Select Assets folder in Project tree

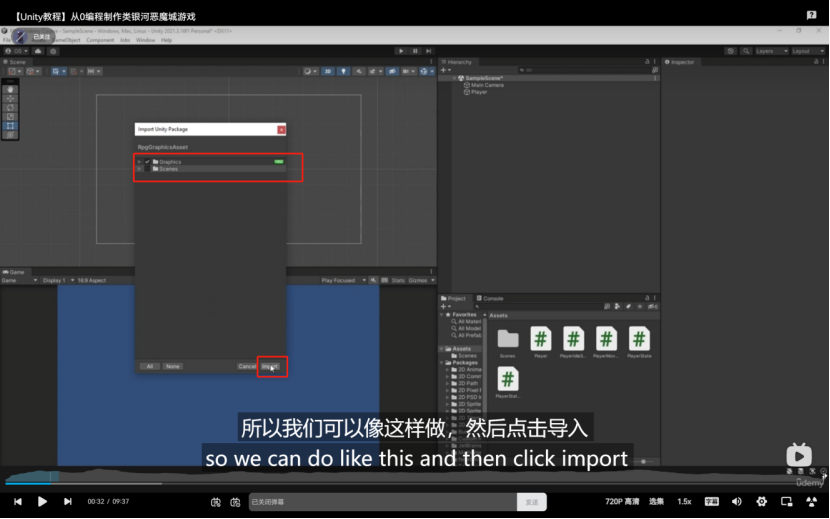(x=461, y=348)
